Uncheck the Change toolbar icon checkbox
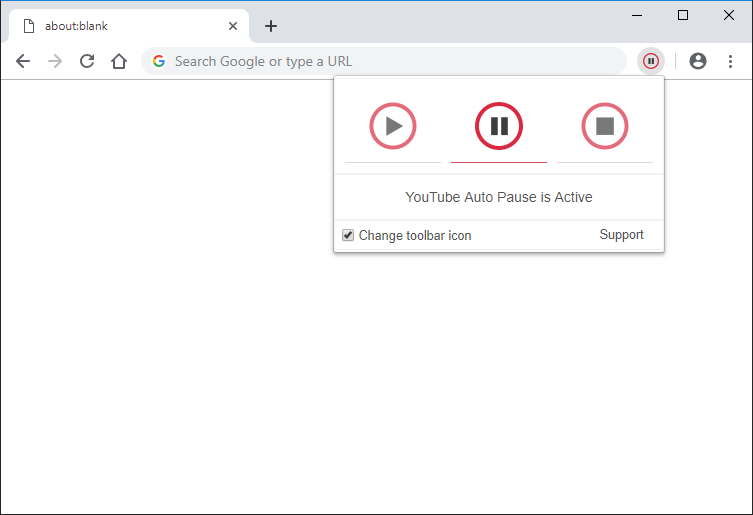Screen dimensions: 753x515 [348, 235]
